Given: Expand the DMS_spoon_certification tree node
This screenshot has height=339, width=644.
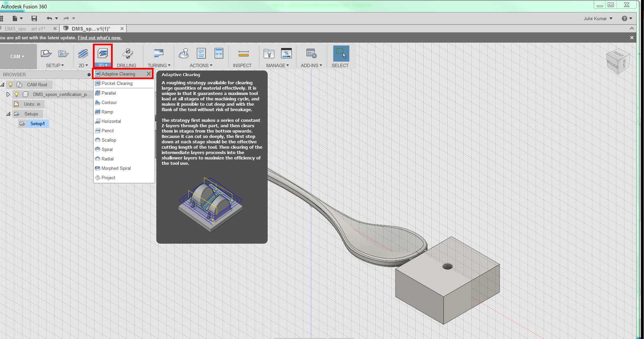Looking at the screenshot, I should pyautogui.click(x=8, y=94).
